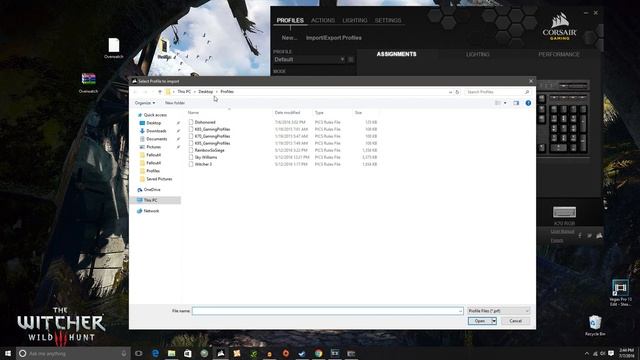
Task: Select the Dishonored profile file
Action: 205,122
